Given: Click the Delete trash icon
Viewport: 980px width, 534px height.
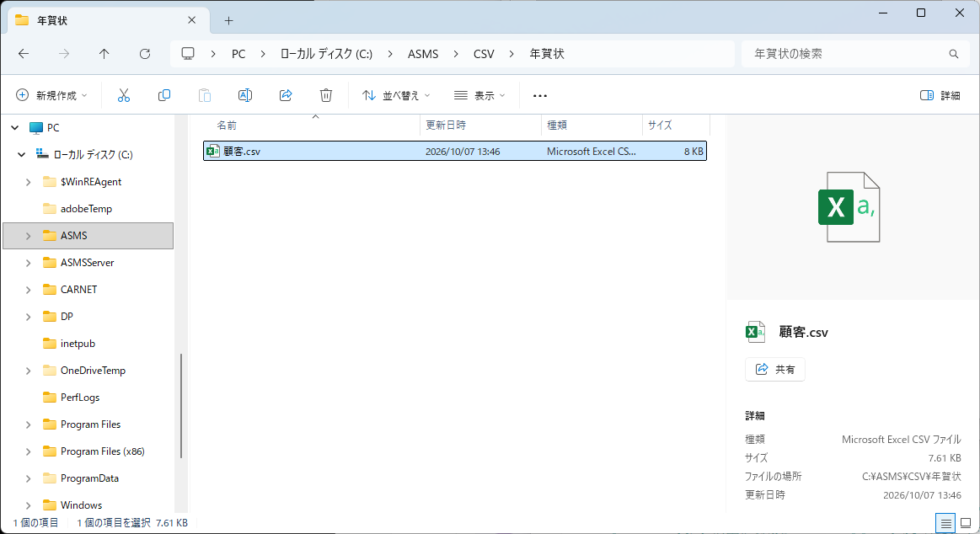Looking at the screenshot, I should click(x=325, y=95).
